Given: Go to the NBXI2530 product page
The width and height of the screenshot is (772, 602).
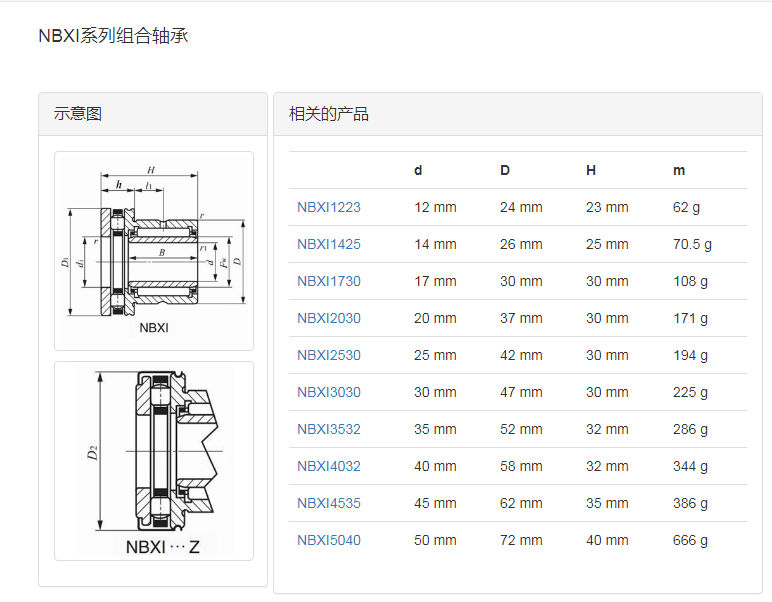Looking at the screenshot, I should [329, 356].
